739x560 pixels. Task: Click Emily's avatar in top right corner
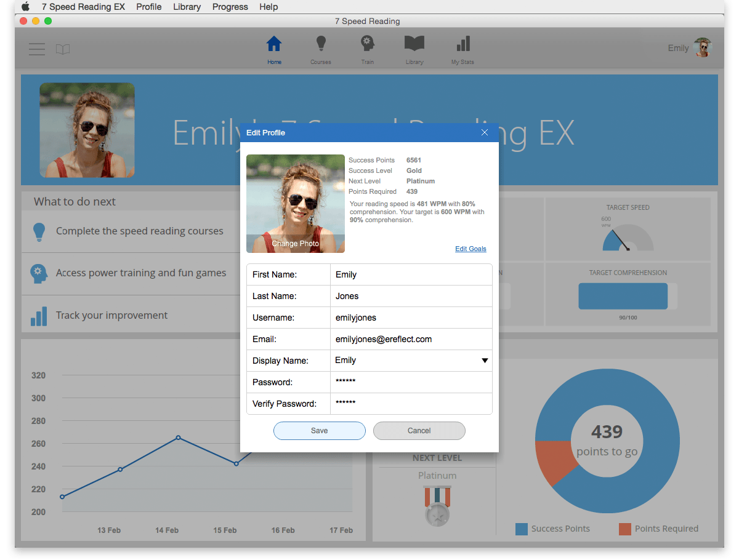click(x=703, y=48)
